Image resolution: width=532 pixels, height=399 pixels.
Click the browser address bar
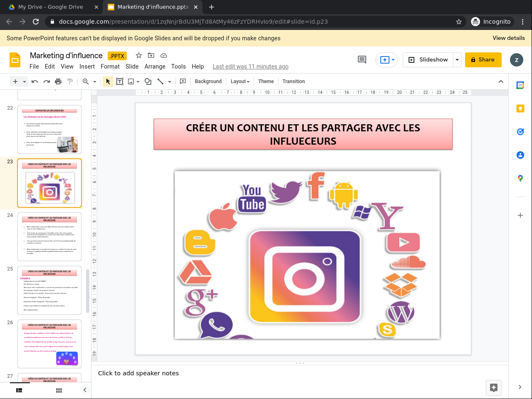click(254, 22)
